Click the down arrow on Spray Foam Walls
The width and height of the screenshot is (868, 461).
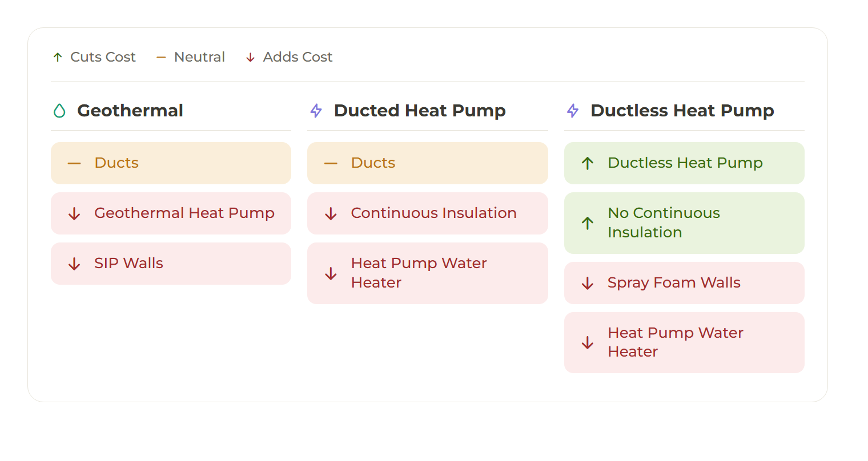tap(588, 283)
